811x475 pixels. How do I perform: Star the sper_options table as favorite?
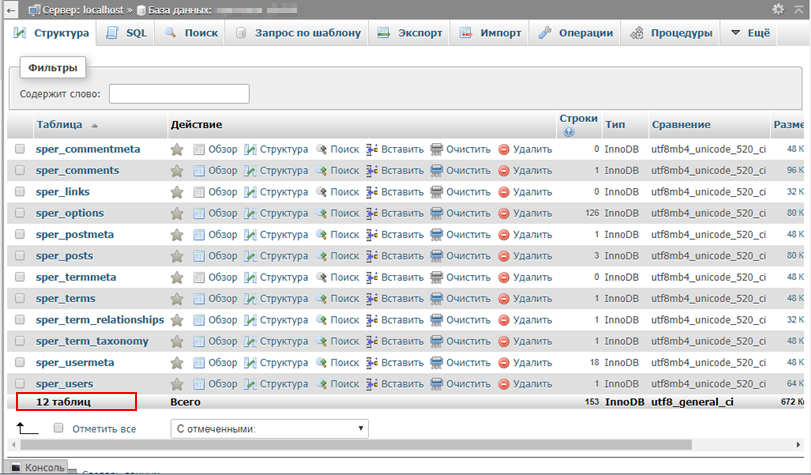point(177,213)
